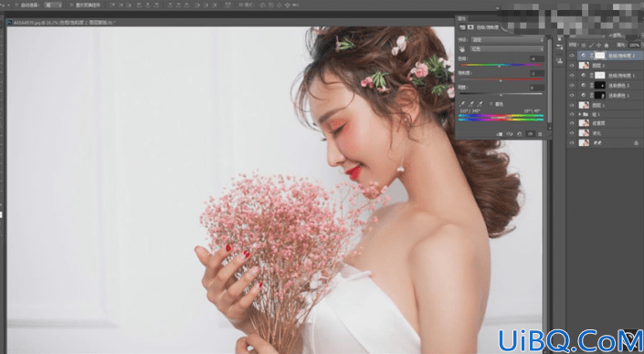Click lock all padlock icon
The height and width of the screenshot is (354, 644).
tap(607, 45)
